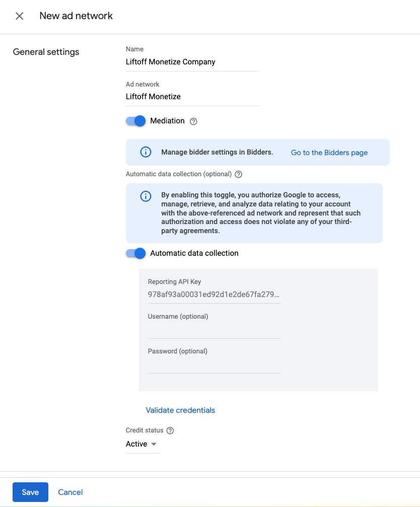
Task: Click the Mediation help question mark icon
Action: pos(193,121)
